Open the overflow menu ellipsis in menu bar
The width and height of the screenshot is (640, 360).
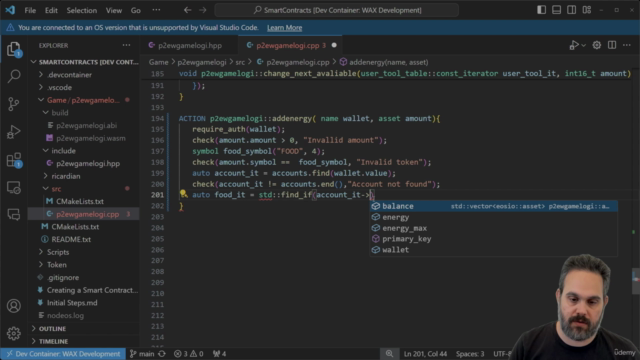156,10
